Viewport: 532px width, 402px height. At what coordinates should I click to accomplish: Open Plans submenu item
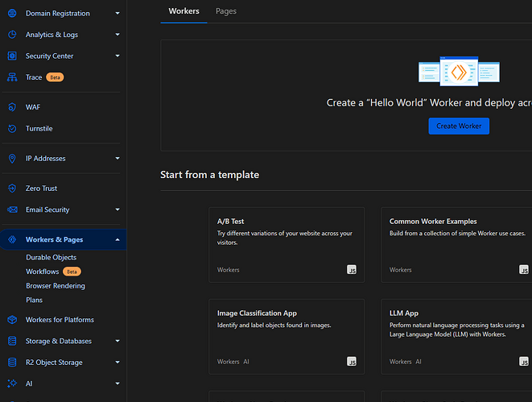coord(35,300)
